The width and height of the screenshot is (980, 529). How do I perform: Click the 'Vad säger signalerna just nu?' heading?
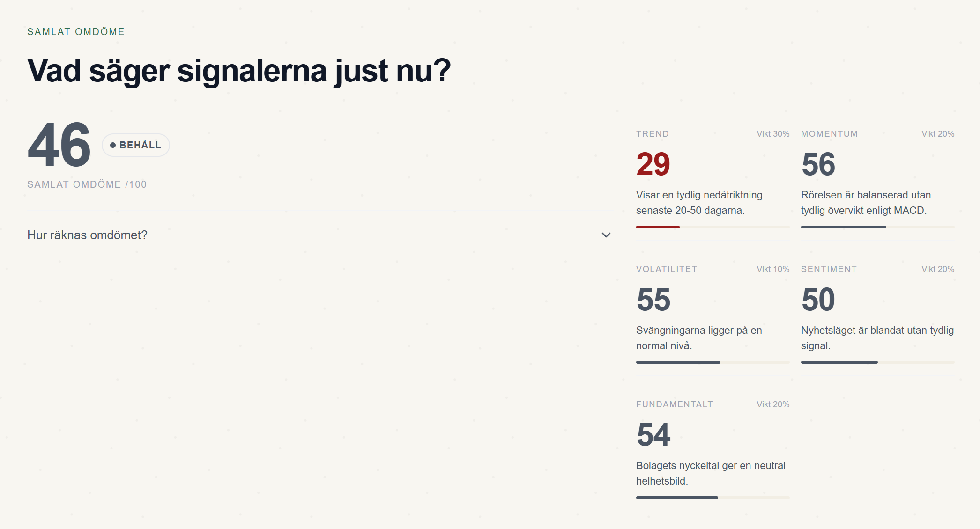pos(239,71)
